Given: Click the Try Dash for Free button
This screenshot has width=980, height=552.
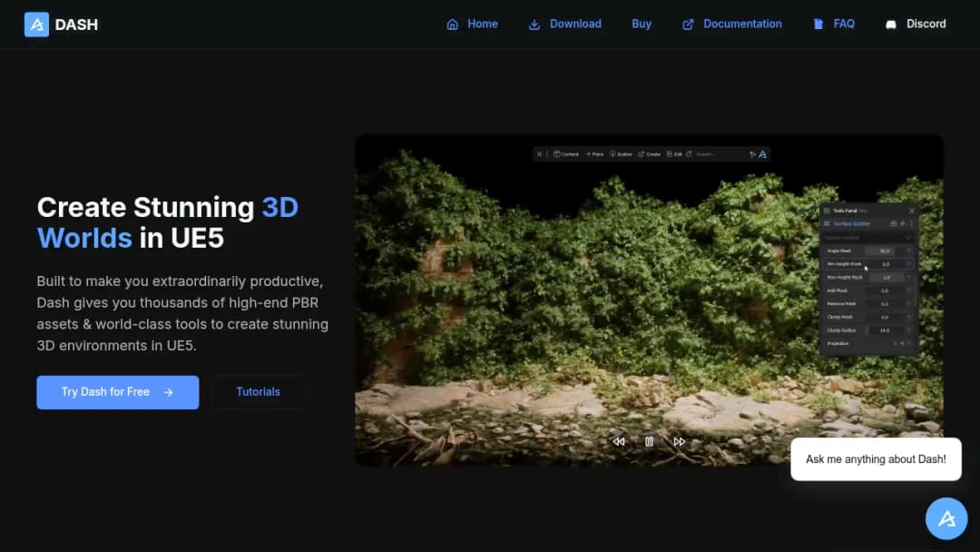Looking at the screenshot, I should pos(117,392).
